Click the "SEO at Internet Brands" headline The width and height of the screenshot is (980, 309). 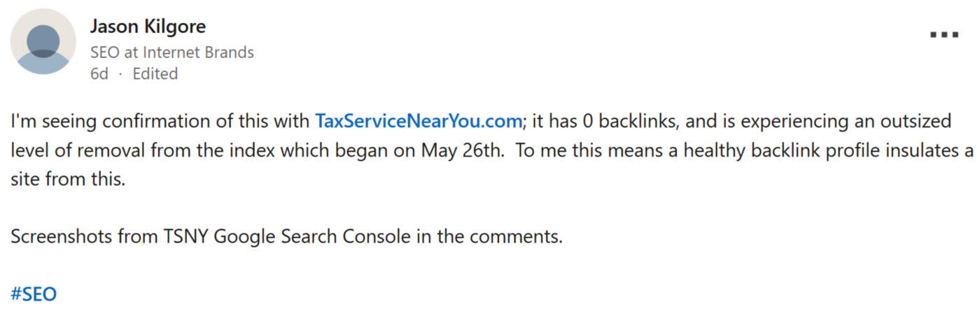[171, 52]
